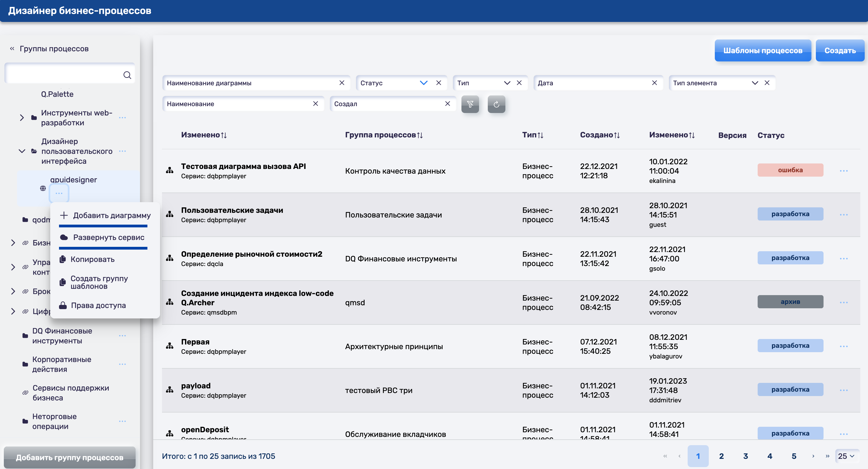The image size is (868, 469).
Task: Open options for DQ Финансовые инструменты folder
Action: pyautogui.click(x=122, y=336)
